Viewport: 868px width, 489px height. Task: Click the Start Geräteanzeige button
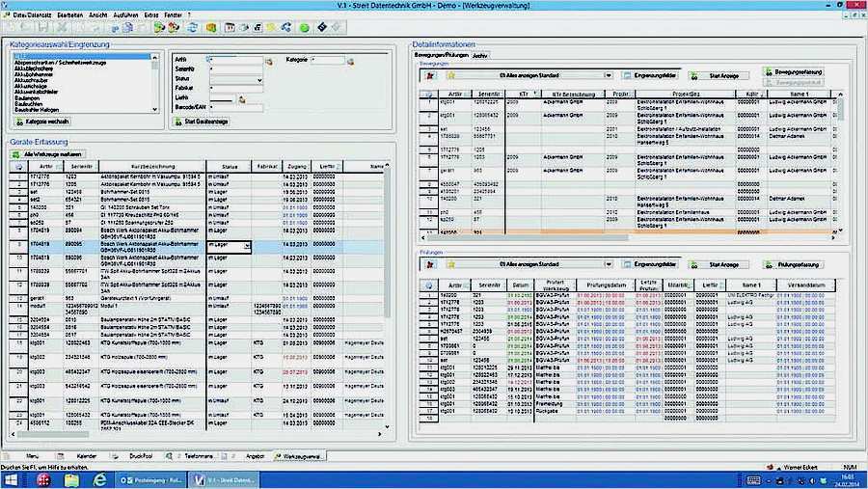tap(203, 122)
